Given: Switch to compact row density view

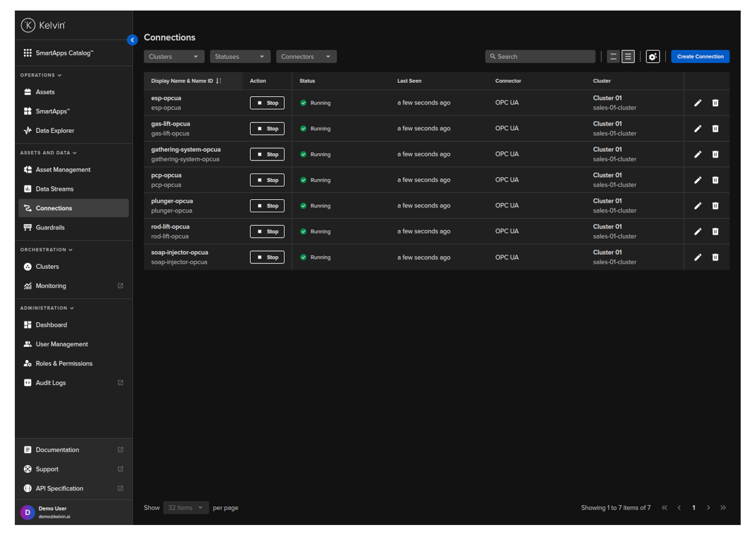Looking at the screenshot, I should pyautogui.click(x=613, y=56).
